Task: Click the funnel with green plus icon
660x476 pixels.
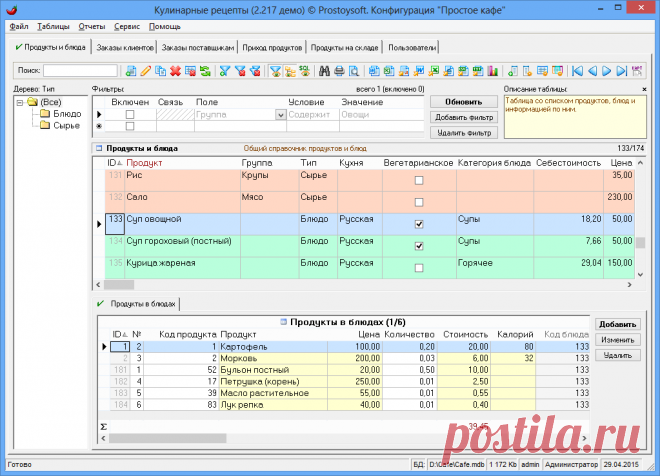Action: [x=225, y=71]
